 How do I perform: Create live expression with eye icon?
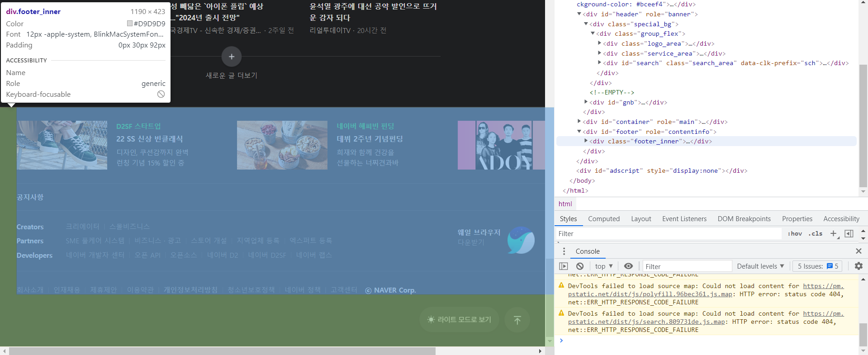point(628,266)
